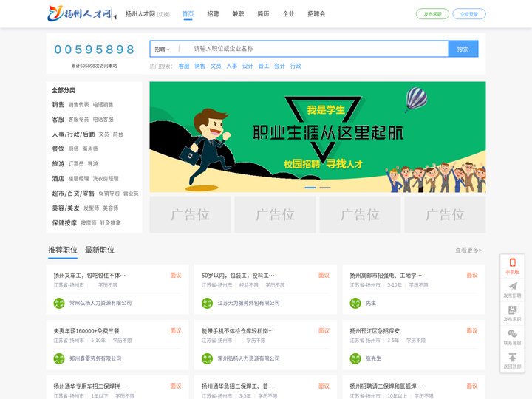
Task: Open category 餐饮
Action: [x=58, y=149]
